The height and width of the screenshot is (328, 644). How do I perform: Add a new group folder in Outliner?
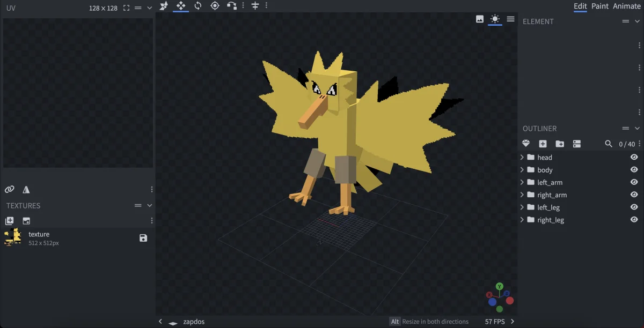coord(560,144)
